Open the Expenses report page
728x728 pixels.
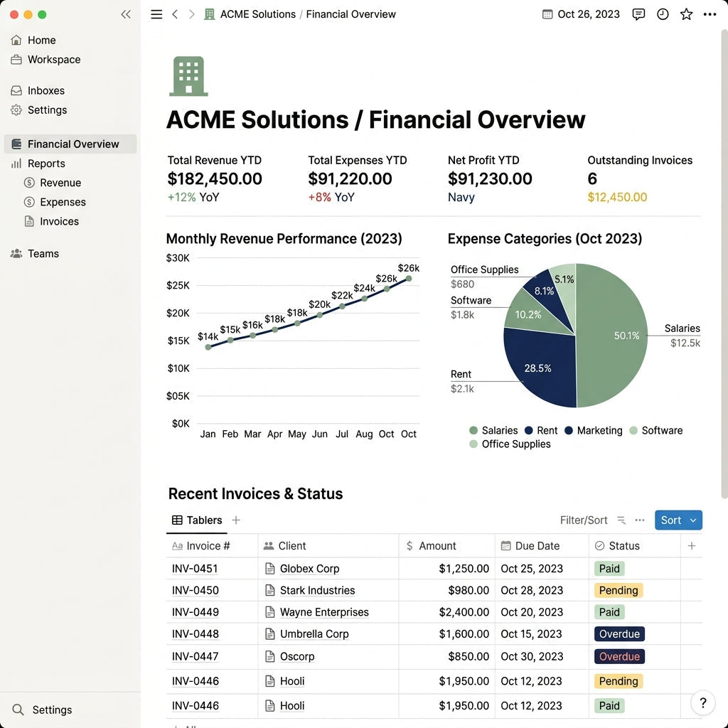point(55,203)
